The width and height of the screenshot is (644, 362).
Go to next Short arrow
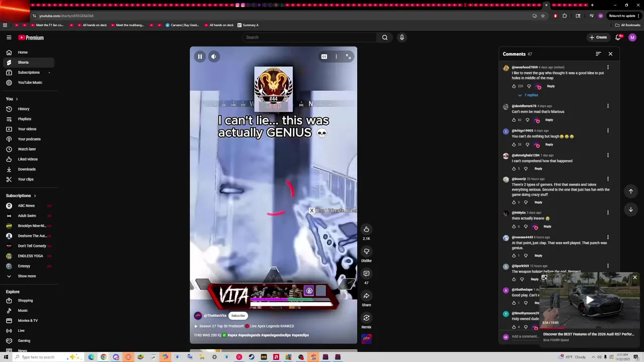pos(630,210)
